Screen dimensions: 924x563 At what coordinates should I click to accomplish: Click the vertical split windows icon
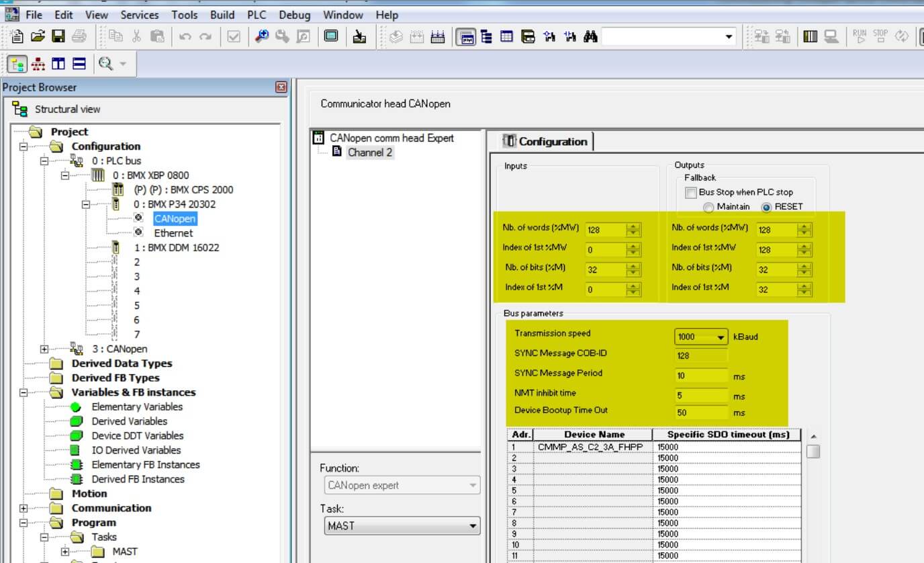58,64
